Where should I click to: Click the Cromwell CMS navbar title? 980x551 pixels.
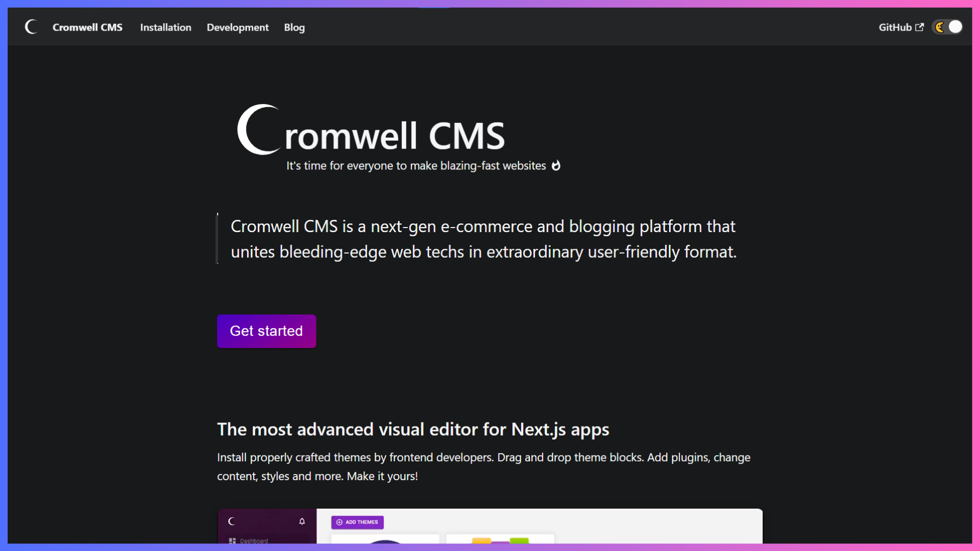click(x=87, y=28)
